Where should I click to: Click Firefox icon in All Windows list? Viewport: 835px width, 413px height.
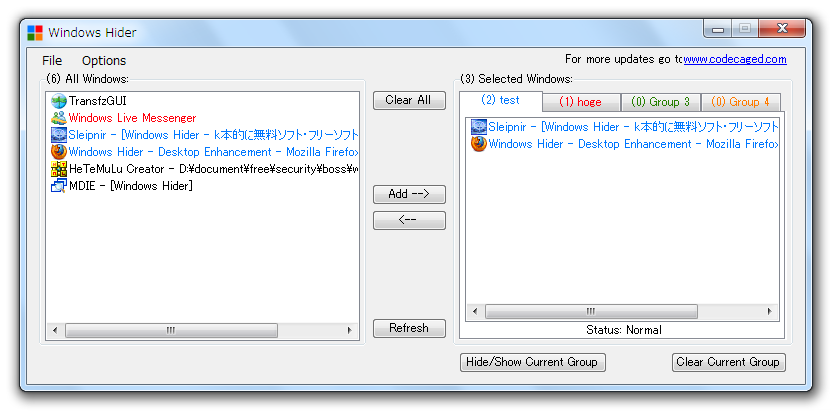pos(59,152)
